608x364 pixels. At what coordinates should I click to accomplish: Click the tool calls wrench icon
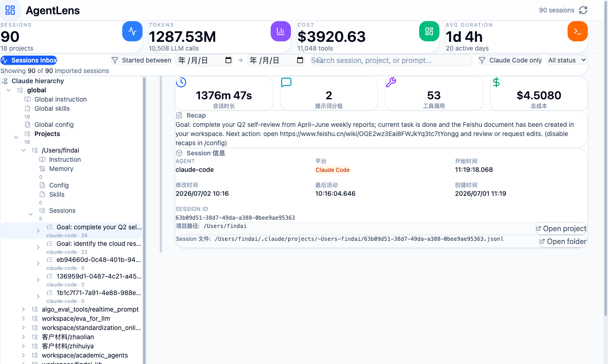391,82
